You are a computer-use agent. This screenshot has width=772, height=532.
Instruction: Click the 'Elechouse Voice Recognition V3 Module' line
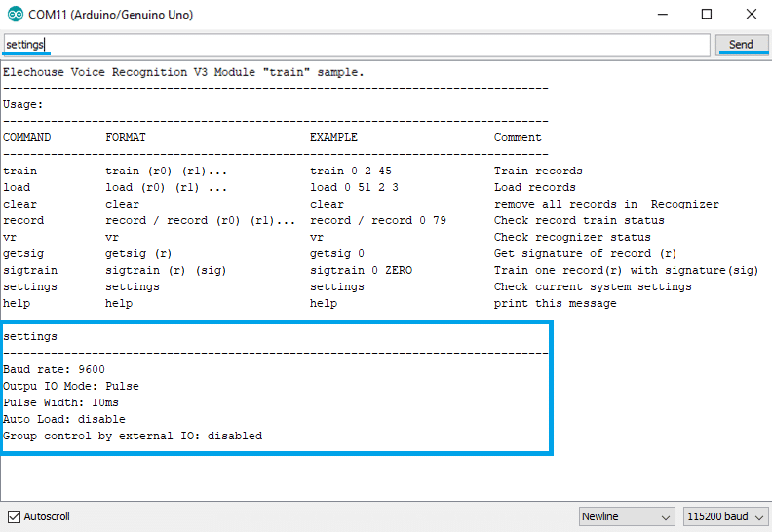click(183, 72)
